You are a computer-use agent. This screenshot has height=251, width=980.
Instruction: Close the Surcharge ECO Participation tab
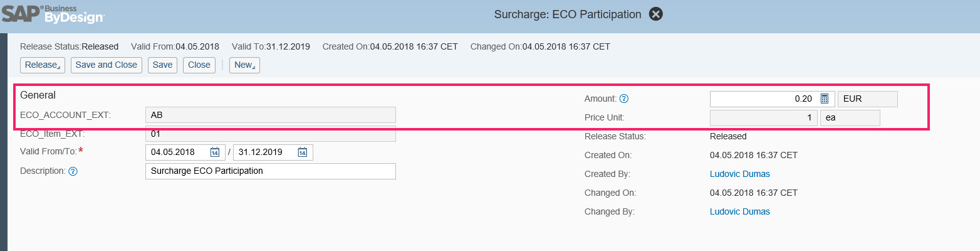655,14
